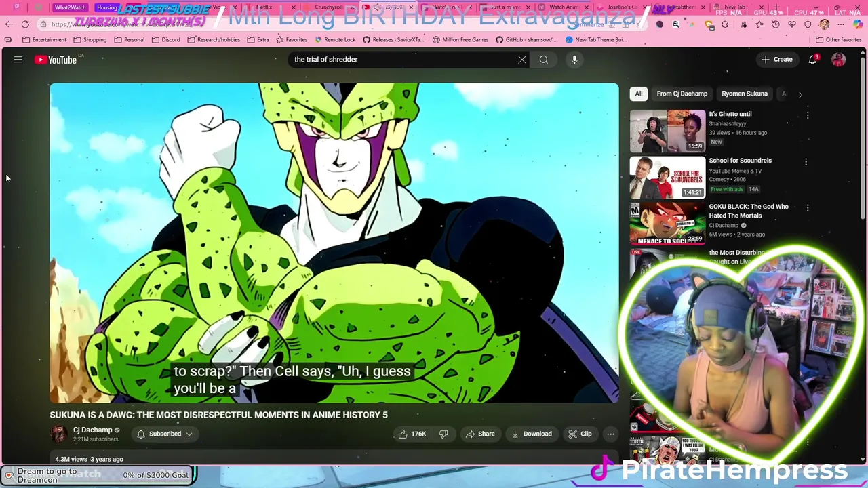
Task: Open GOKU BLACK video thumbnail
Action: click(667, 223)
